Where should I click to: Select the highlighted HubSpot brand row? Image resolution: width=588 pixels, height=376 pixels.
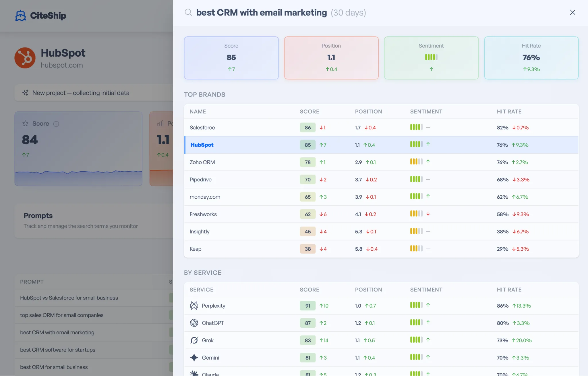[x=381, y=145]
